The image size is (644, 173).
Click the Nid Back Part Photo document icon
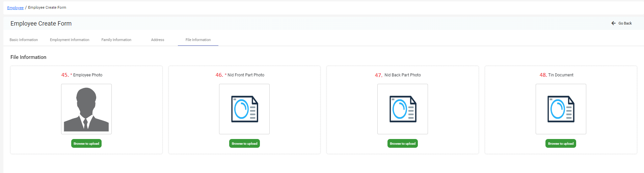[x=403, y=109]
